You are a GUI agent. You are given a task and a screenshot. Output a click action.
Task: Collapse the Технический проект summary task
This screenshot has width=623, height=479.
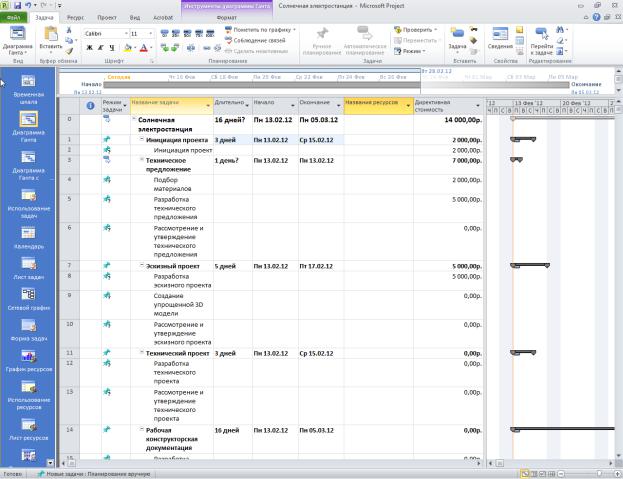point(141,352)
